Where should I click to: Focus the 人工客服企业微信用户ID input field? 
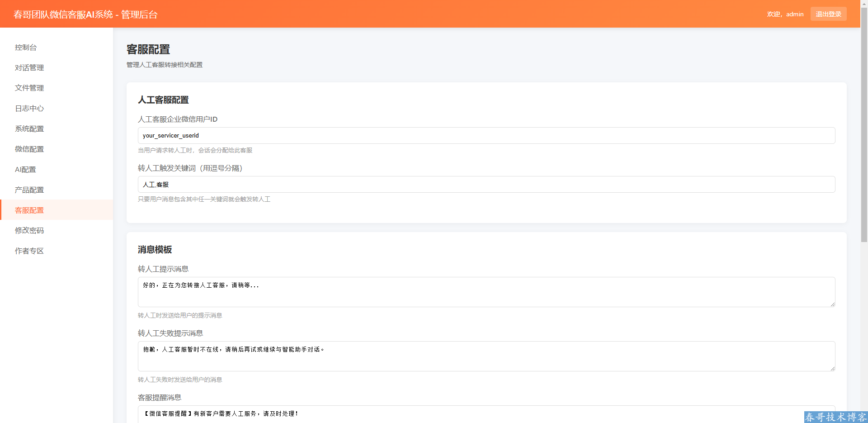pos(486,136)
